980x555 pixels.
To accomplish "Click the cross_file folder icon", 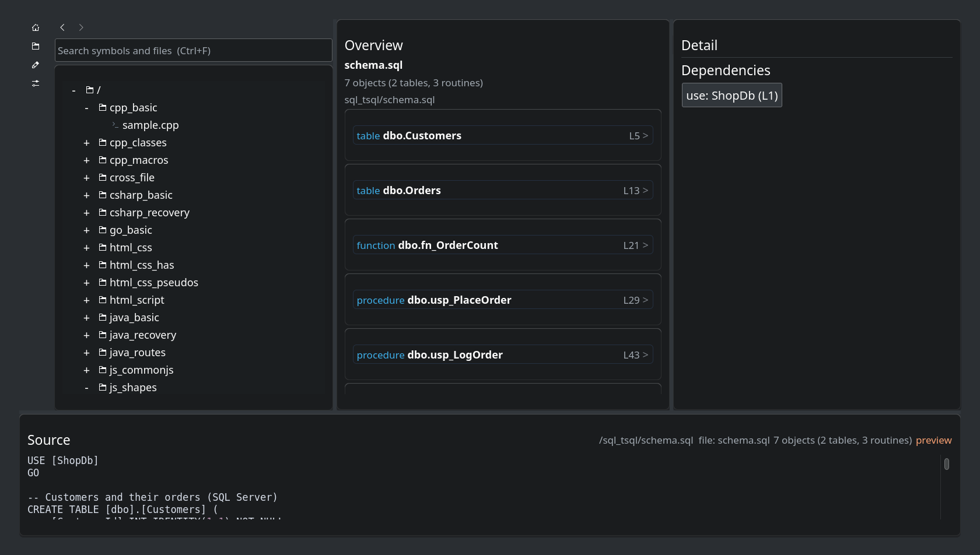I will point(103,177).
